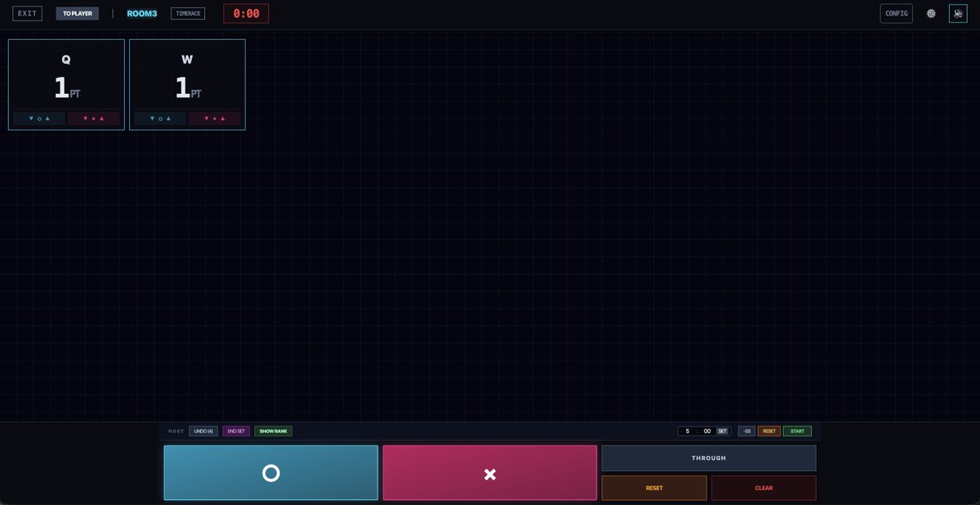Viewport: 980px width, 505px height.
Task: Focus the timer minutes field showing 5
Action: pos(687,431)
